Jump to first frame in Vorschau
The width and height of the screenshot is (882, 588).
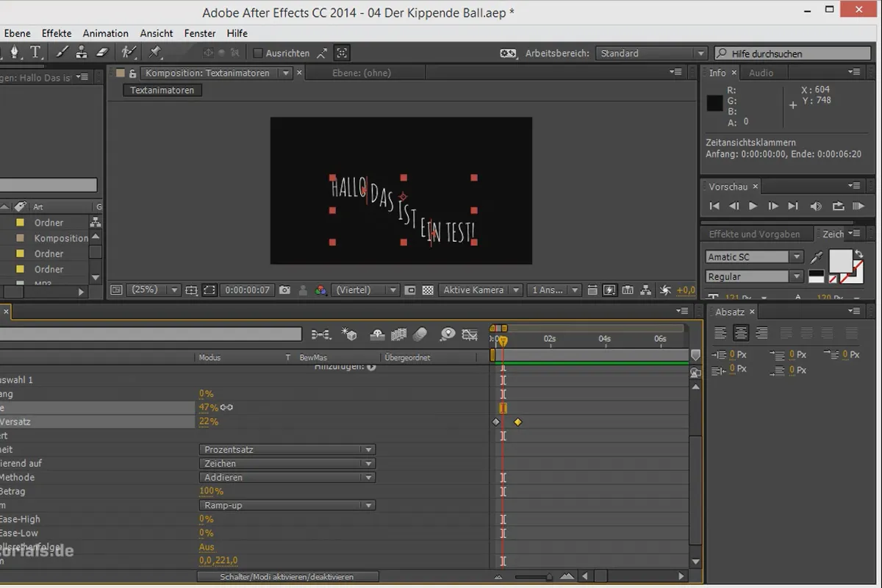click(714, 207)
